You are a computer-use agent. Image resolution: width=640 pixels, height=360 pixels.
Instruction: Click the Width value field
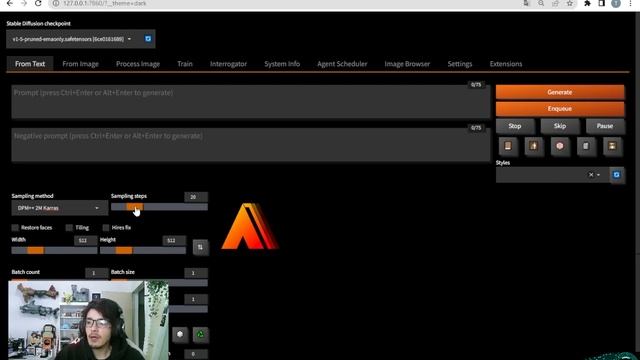tap(86, 240)
